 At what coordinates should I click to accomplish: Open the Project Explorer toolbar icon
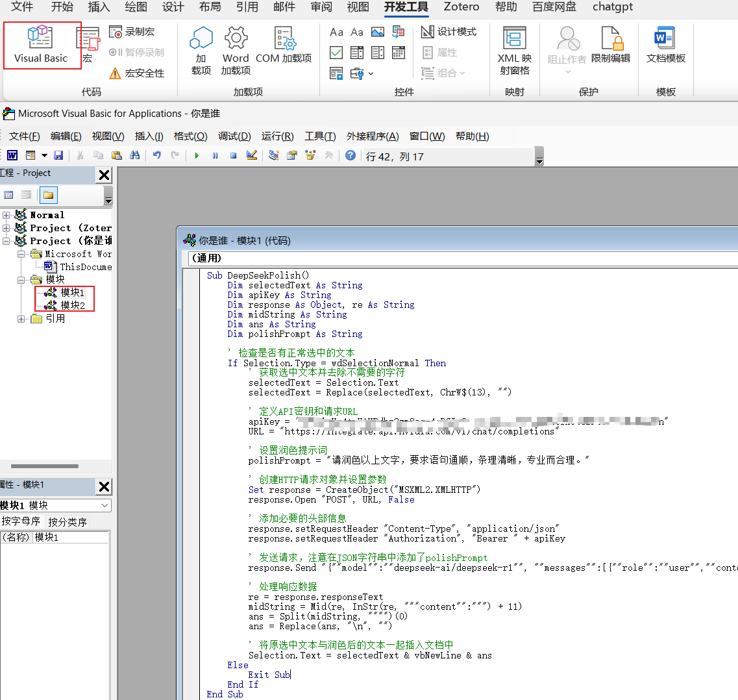pyautogui.click(x=273, y=155)
